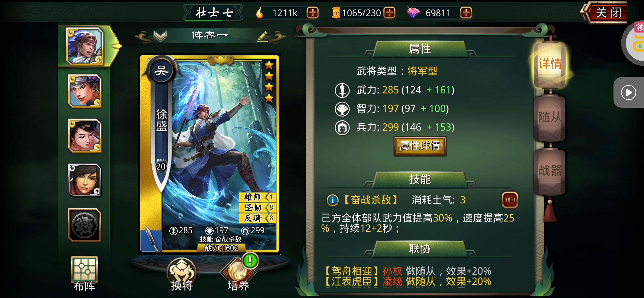This screenshot has width=644, height=298.
Task: Select the second general portrait with headband
Action: [x=85, y=91]
